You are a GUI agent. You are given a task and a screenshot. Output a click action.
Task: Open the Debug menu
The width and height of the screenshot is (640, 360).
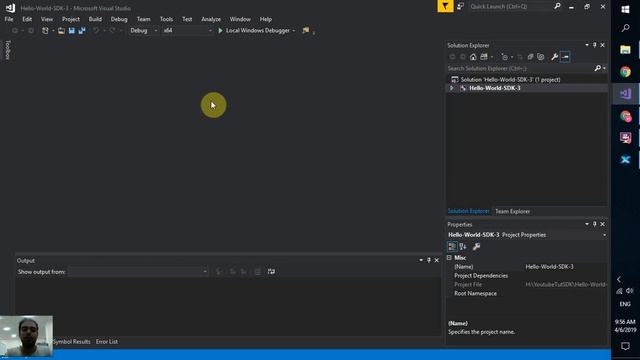119,19
